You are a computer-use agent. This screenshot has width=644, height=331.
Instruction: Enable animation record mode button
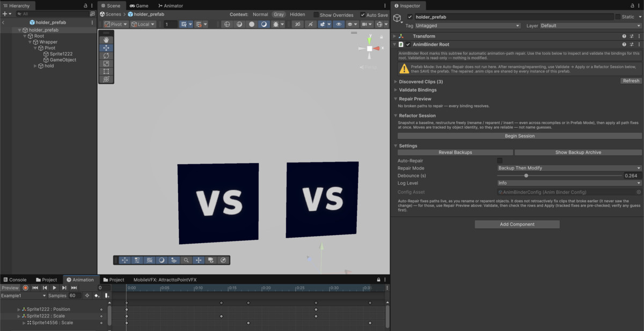[x=25, y=288]
